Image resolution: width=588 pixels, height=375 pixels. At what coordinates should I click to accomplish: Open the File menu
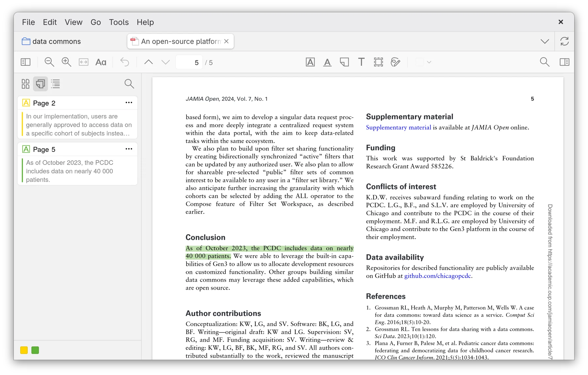(28, 22)
